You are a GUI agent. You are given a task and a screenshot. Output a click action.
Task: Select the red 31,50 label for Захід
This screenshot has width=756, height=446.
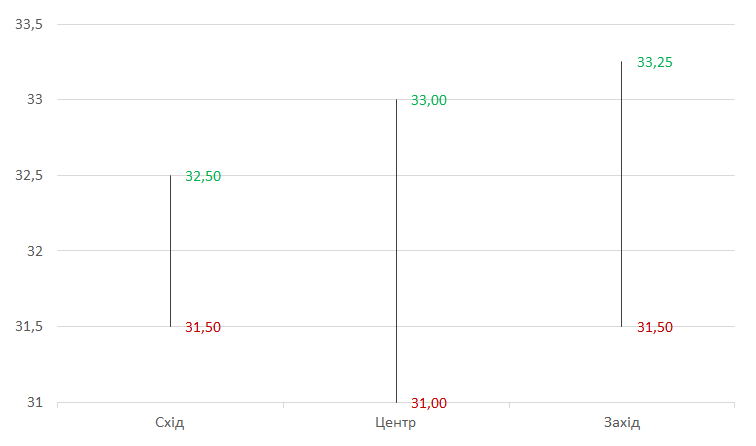tap(654, 327)
